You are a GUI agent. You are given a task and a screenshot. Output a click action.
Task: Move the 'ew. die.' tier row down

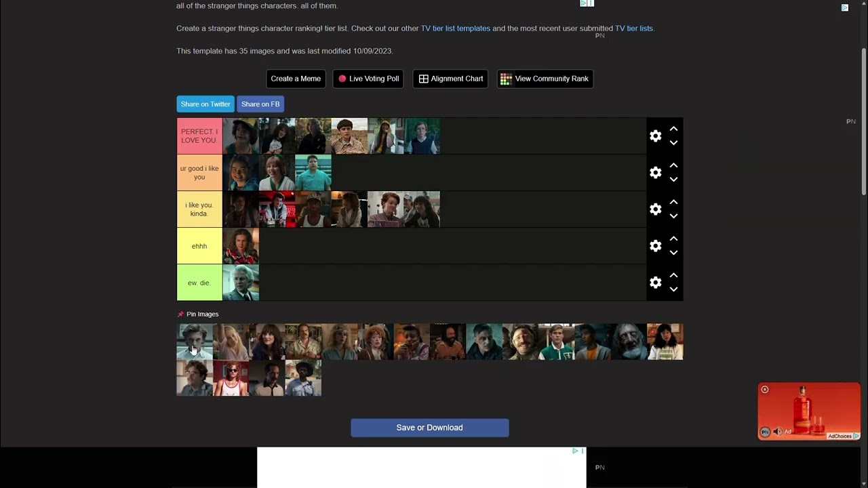click(x=673, y=289)
